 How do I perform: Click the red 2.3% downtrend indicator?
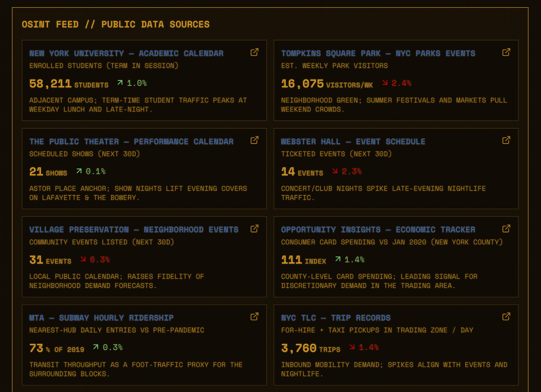(x=347, y=171)
